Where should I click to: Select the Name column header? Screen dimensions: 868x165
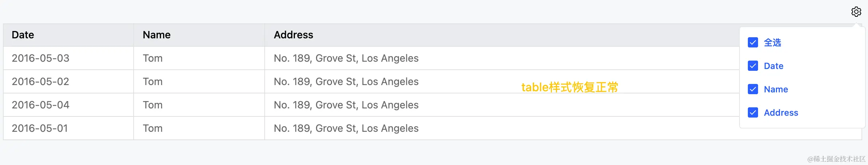(x=199, y=35)
